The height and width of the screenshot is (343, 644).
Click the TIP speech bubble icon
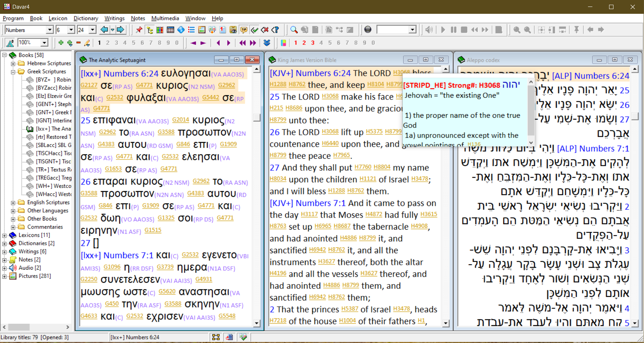pyautogui.click(x=244, y=30)
